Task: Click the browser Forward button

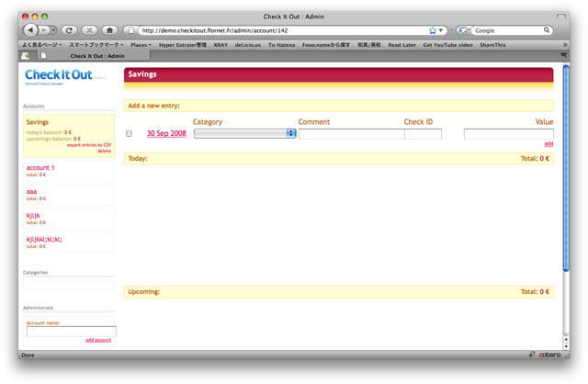Action: click(x=44, y=30)
